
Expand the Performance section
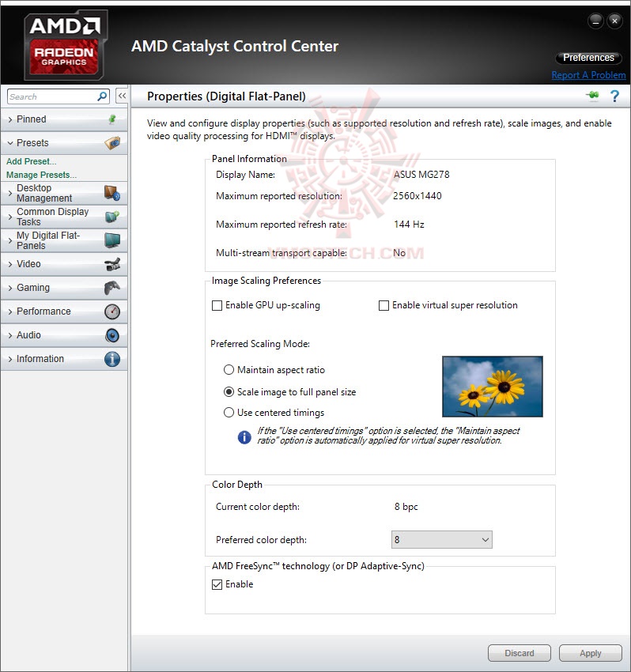point(9,311)
